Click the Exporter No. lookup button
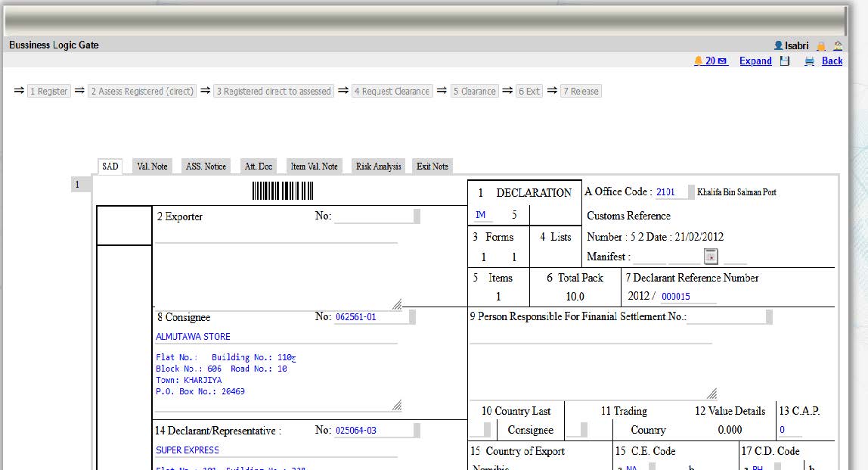The height and width of the screenshot is (470, 868). click(x=417, y=217)
